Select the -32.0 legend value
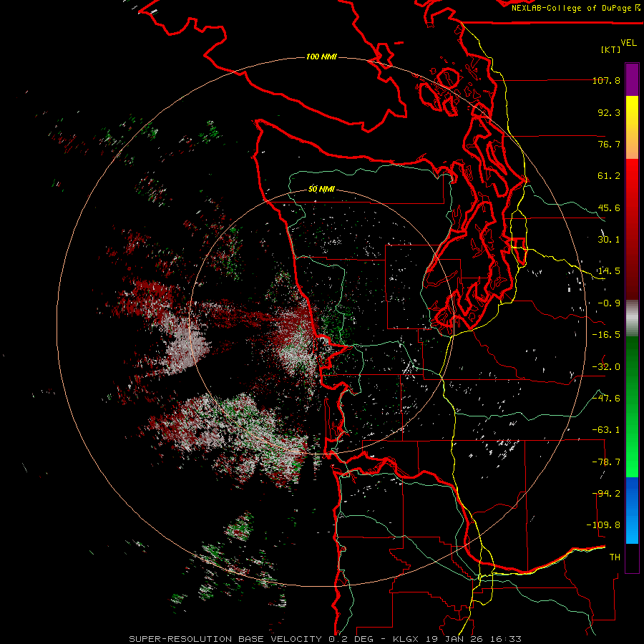The image size is (644, 644). 606,367
